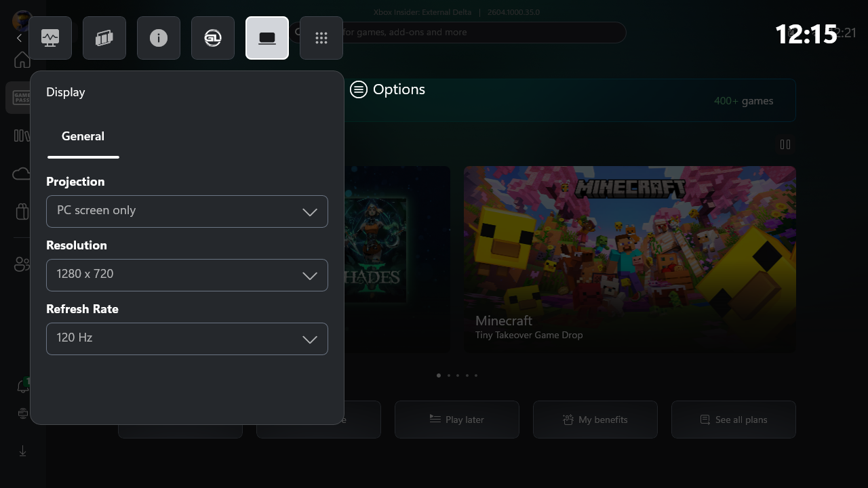The width and height of the screenshot is (868, 488).
Task: Open Game Pass from the sidebar
Action: [22, 97]
